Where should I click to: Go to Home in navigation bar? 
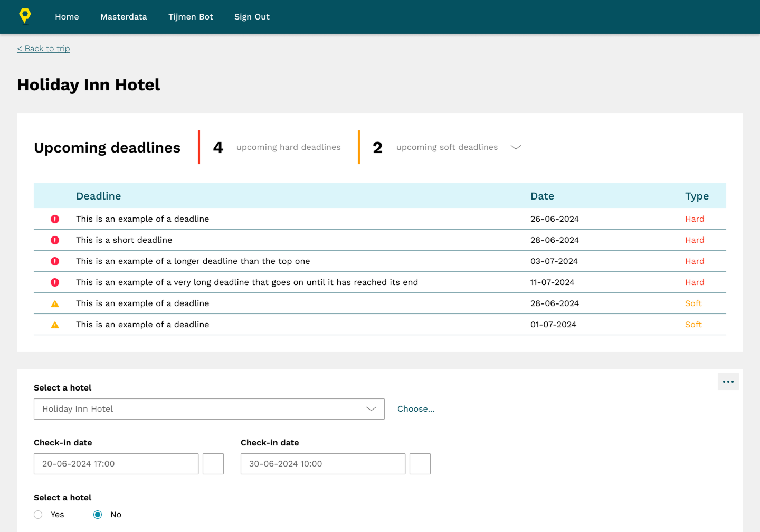(67, 17)
